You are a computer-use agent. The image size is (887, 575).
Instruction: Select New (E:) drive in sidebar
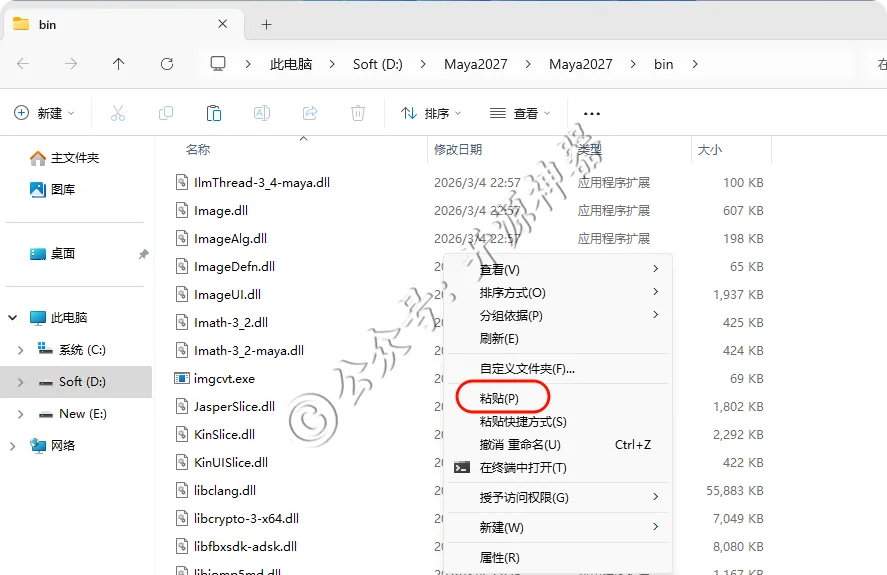tap(72, 414)
